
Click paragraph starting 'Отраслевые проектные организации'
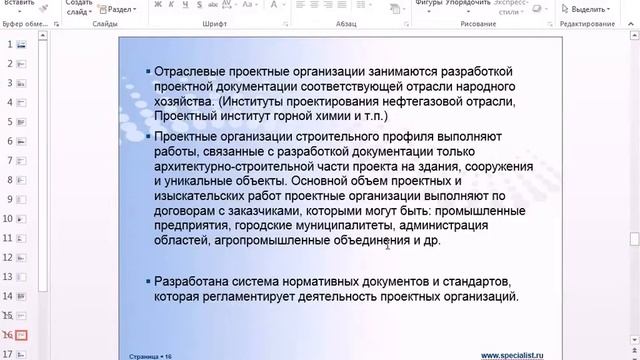[335, 94]
